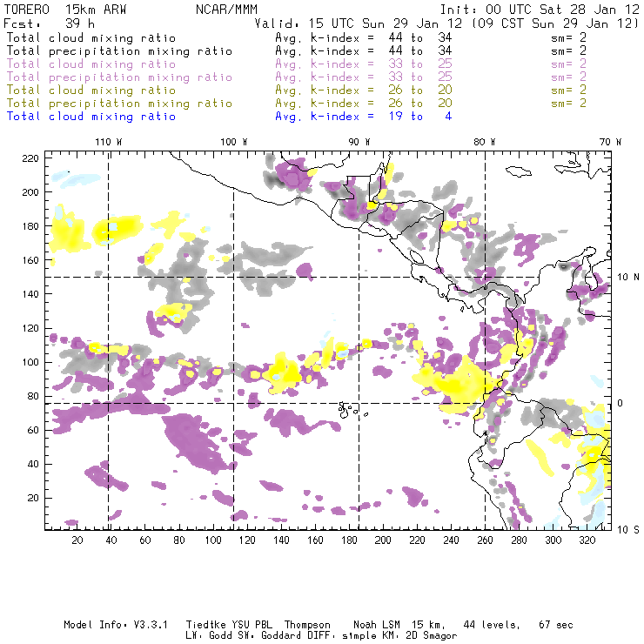This screenshot has height=644, width=644.
Task: Select '180' on the vertical axis
Action: coord(30,226)
